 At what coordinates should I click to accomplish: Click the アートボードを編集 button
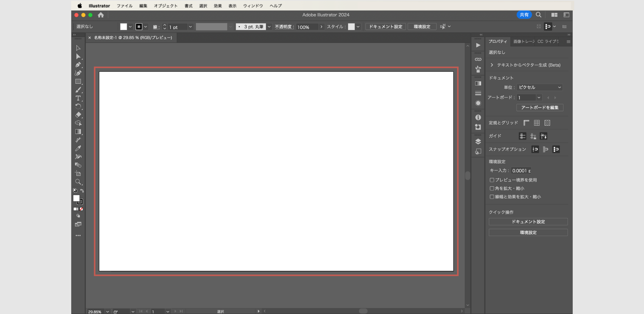tap(539, 107)
